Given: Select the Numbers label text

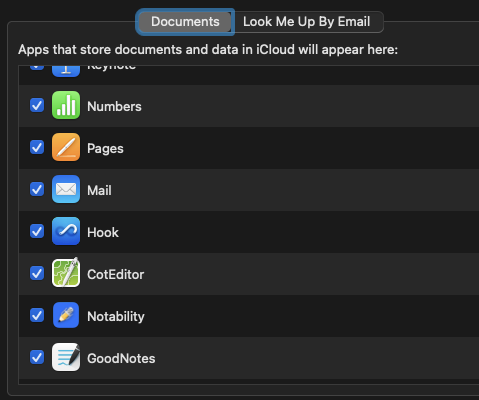Looking at the screenshot, I should [114, 107].
